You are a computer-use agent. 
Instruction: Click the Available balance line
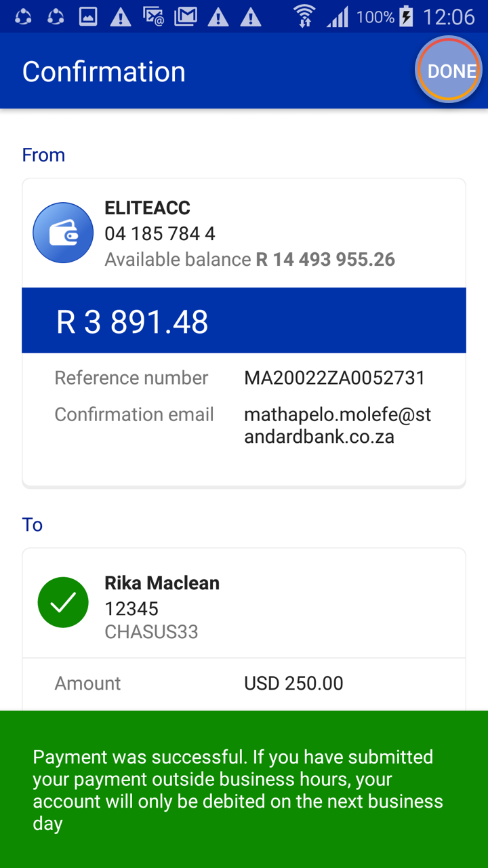249,259
